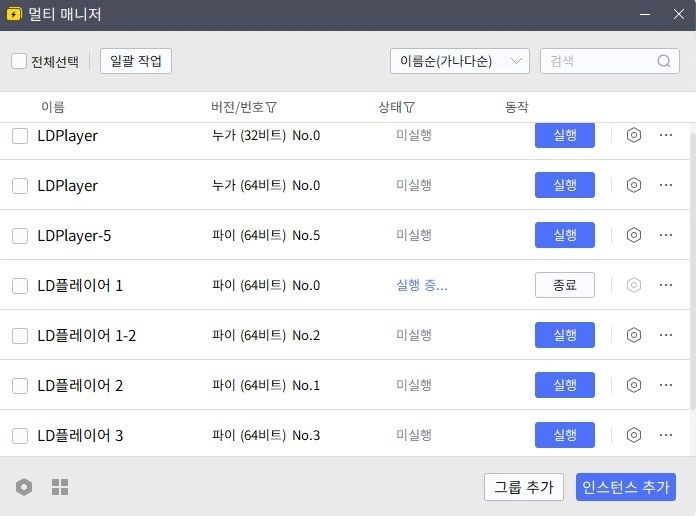Screen dimensions: 696x516
Task: Click the 인스턴스 추가 button
Action: coord(626,487)
